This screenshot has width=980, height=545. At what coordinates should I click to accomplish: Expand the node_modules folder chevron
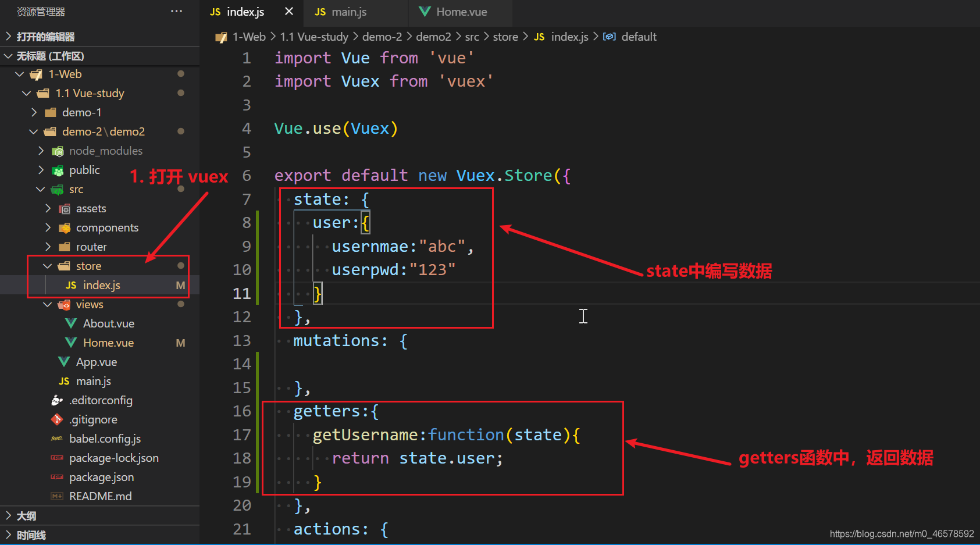tap(41, 151)
